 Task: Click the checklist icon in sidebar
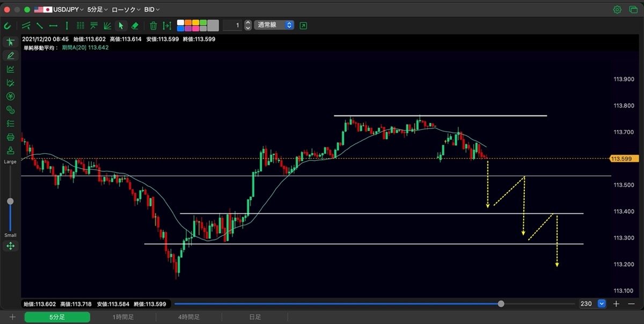[x=10, y=124]
